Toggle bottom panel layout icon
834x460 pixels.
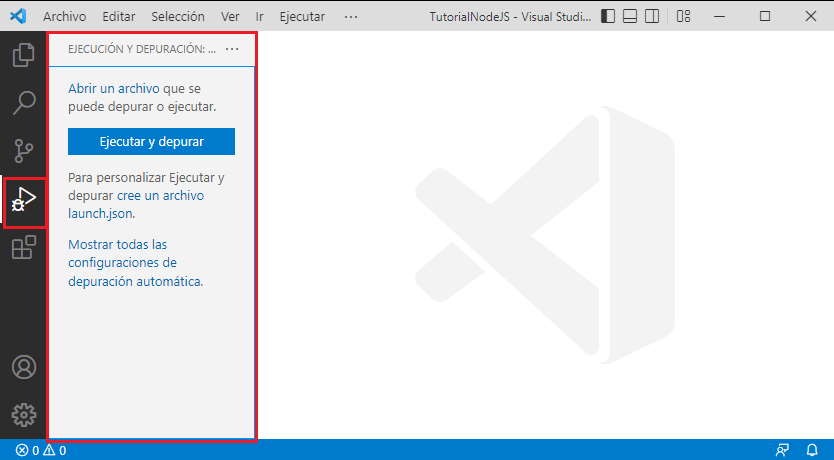(x=630, y=16)
